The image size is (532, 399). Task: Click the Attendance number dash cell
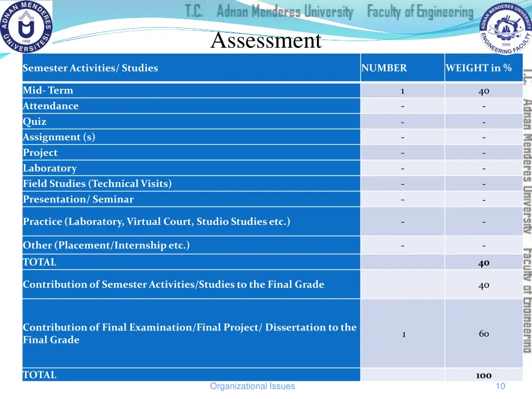(x=403, y=107)
